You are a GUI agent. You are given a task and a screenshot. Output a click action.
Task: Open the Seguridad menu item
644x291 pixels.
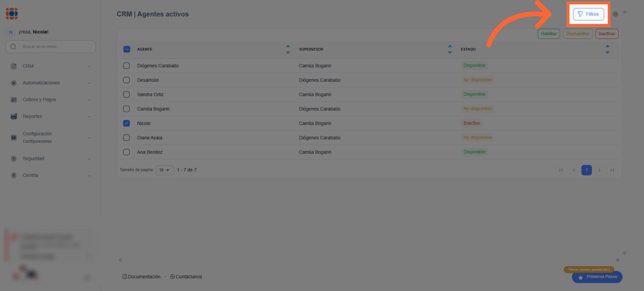click(x=51, y=159)
